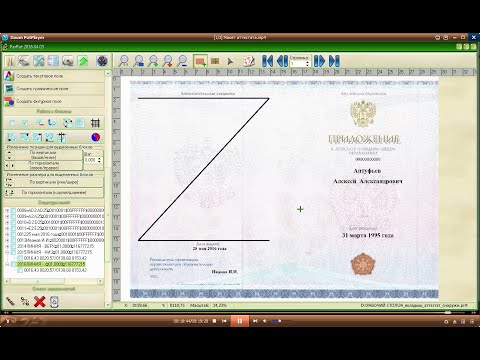480x360 pixels.
Task: Expand the 0013 tree row
Action: click(x=7, y=240)
